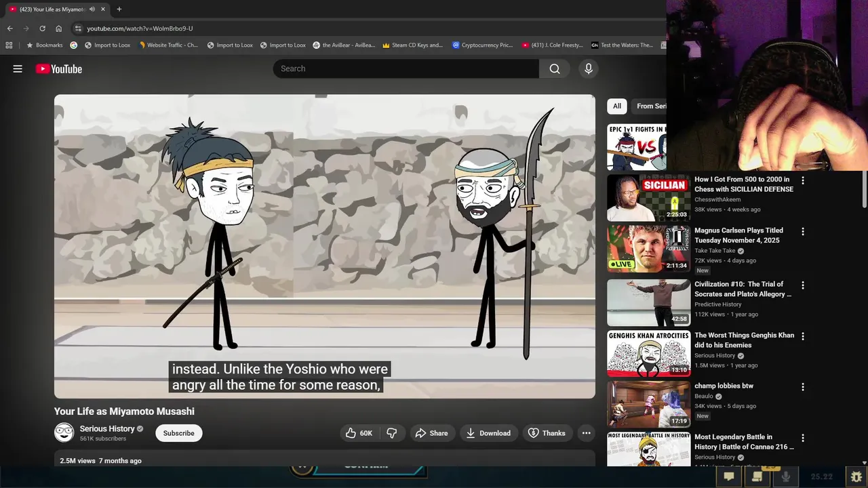Start voice search with microphone icon
868x488 pixels.
(588, 68)
